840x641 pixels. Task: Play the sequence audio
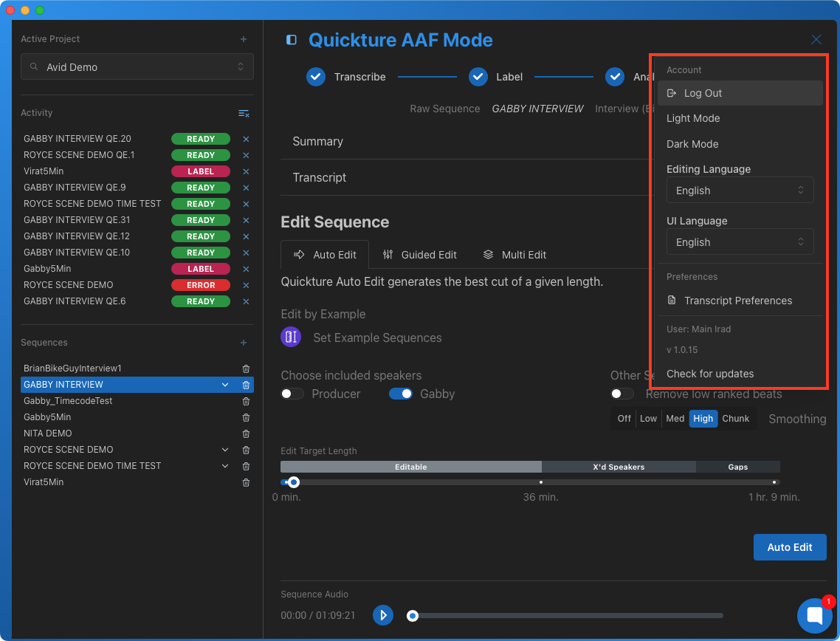pos(383,615)
